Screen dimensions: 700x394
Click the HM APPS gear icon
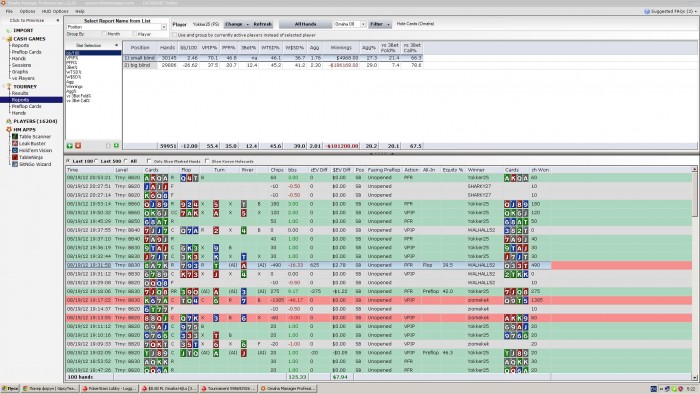(x=8, y=129)
